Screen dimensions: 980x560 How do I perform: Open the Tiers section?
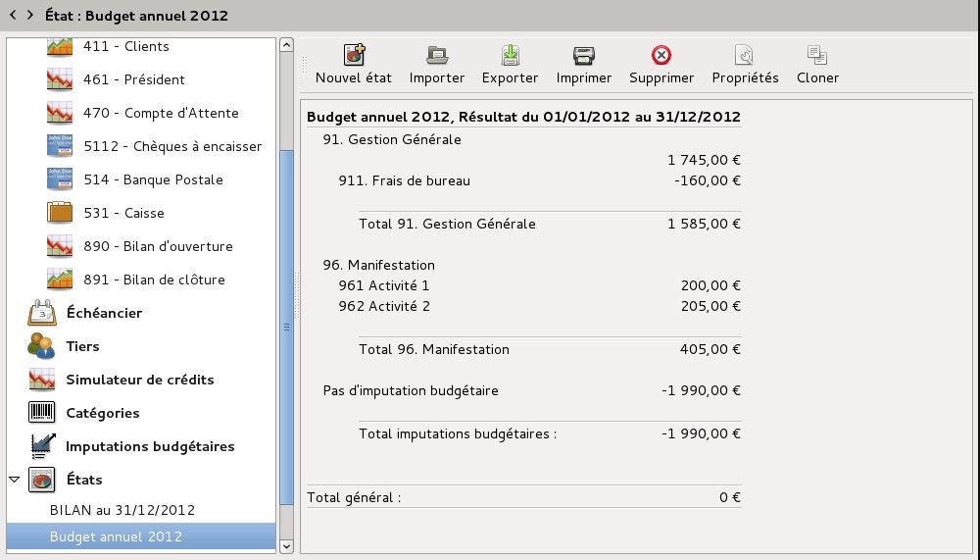click(x=82, y=346)
